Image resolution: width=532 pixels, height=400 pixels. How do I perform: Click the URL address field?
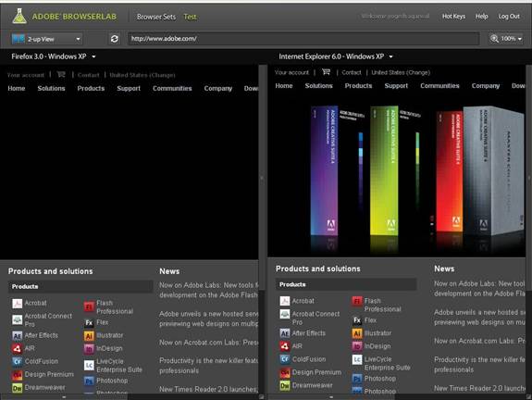(303, 39)
